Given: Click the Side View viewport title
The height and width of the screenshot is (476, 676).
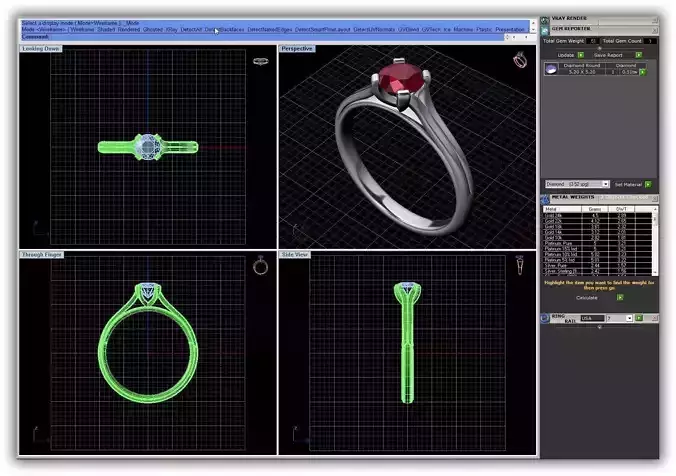Looking at the screenshot, I should [295, 255].
